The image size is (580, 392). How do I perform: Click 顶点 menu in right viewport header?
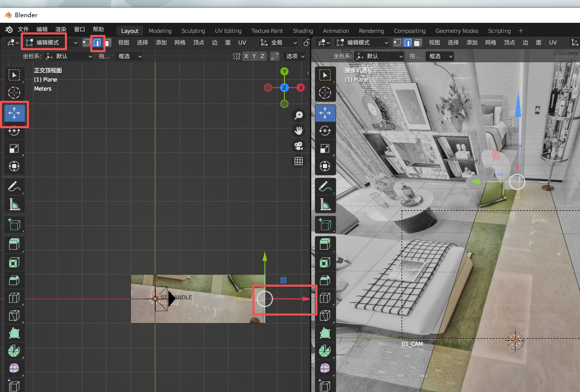coord(510,43)
